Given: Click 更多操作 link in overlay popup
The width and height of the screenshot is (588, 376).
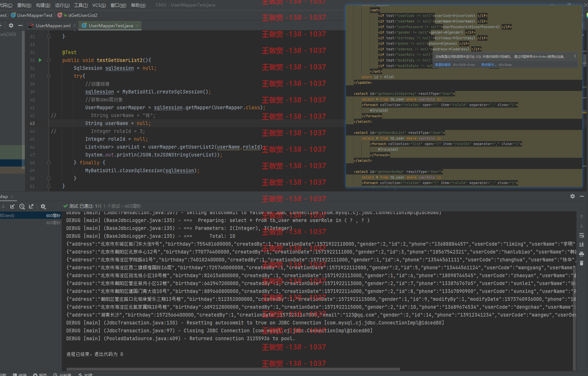Looking at the screenshot, I should coord(488,65).
